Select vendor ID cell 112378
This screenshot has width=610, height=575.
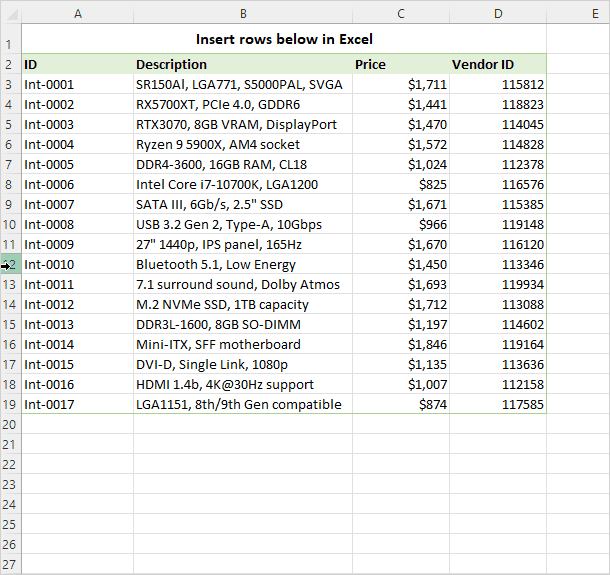click(498, 164)
